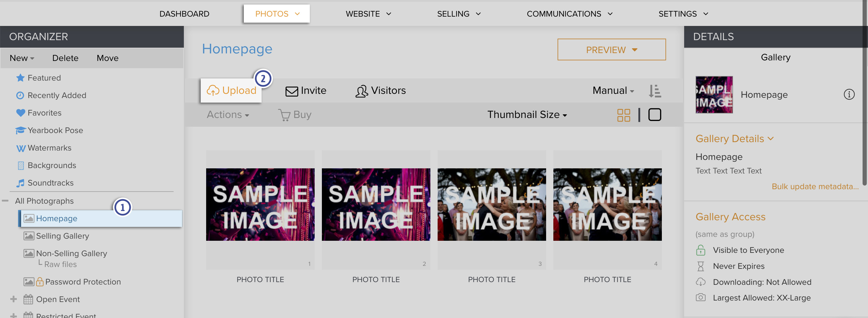
Task: Click the Gallery Access heading
Action: (x=730, y=217)
